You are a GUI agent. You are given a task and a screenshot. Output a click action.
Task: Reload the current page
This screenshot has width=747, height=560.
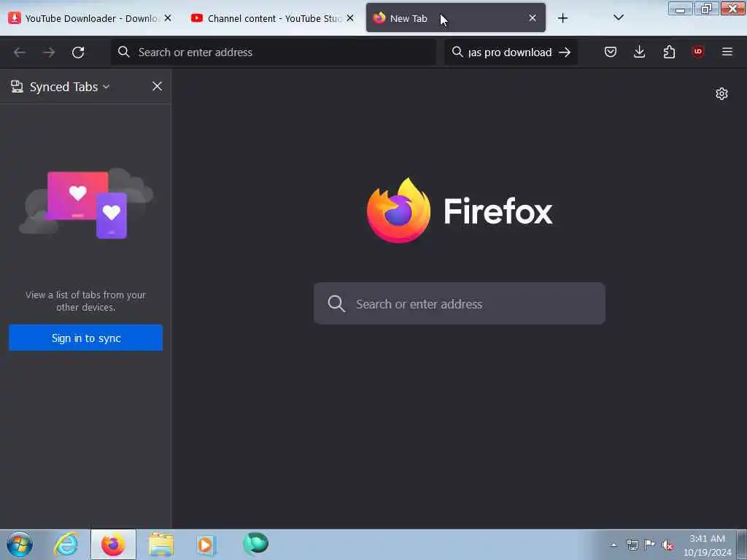click(78, 52)
